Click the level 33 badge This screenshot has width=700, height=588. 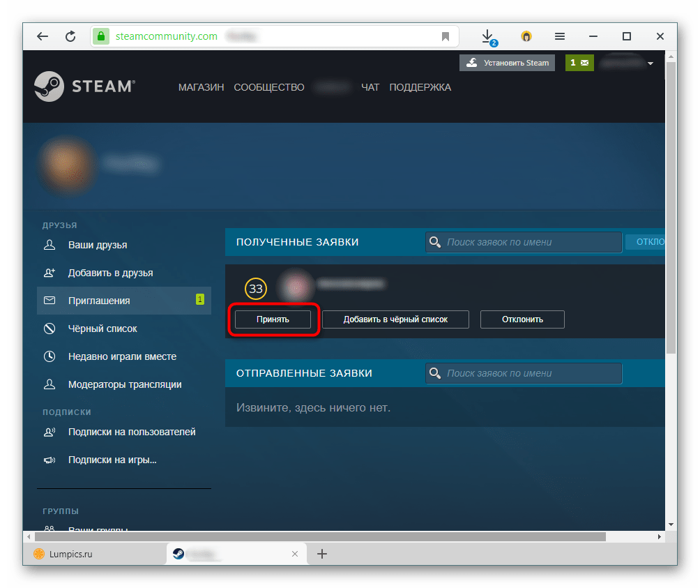[x=256, y=289]
